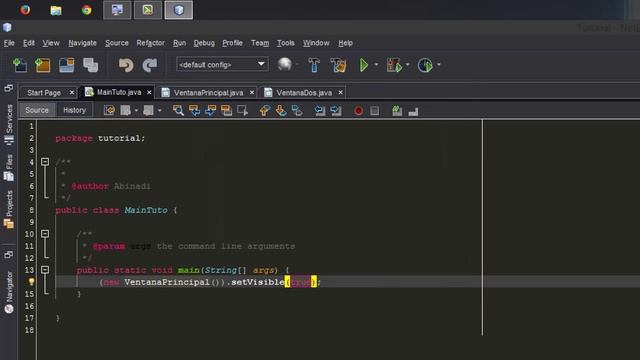Click Find Previous Occurrence icon

194,110
